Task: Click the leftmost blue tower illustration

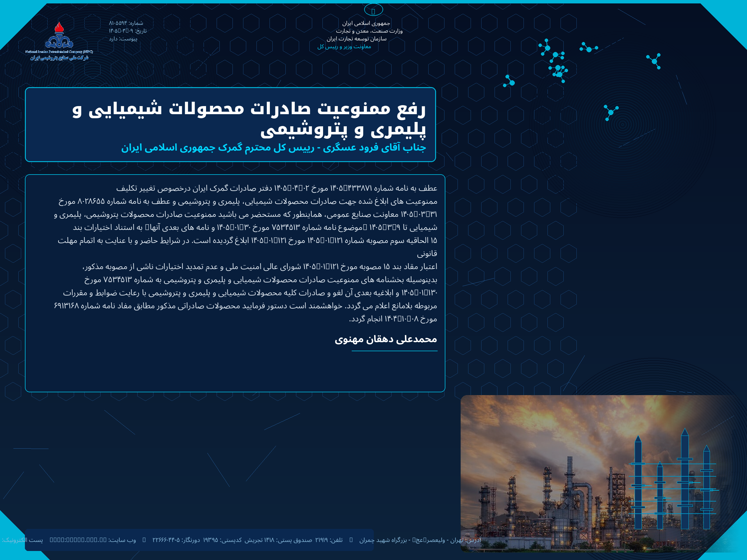Action: pos(638,482)
